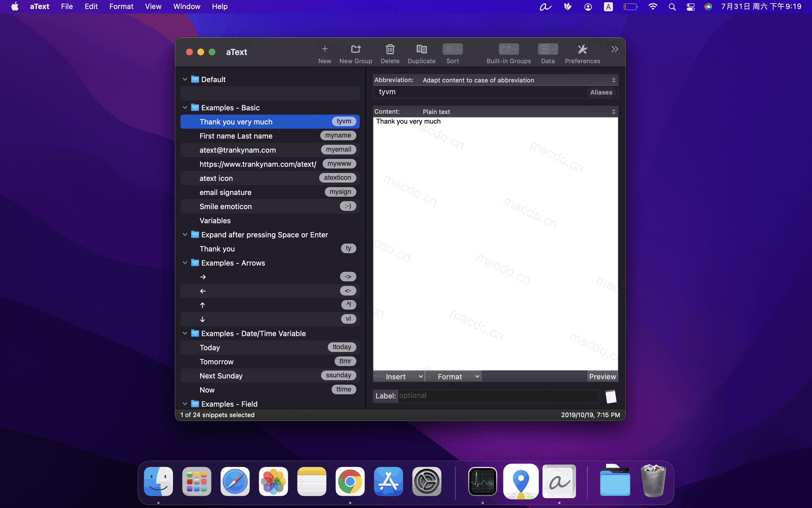The height and width of the screenshot is (508, 812).
Task: Open the File menu
Action: point(67,7)
